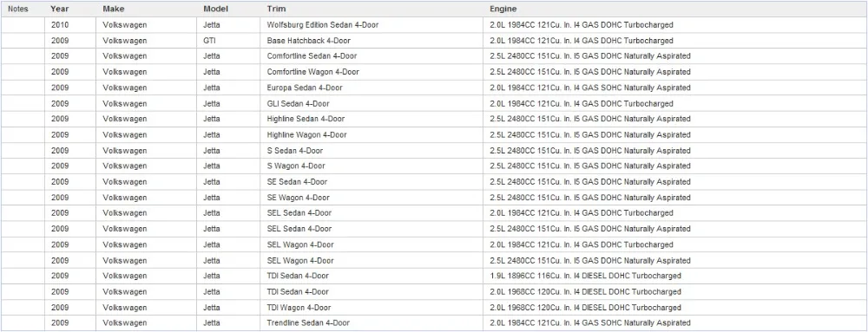Click the Volkswagen make cell in the Trendline row
The height and width of the screenshot is (332, 868).
coord(124,322)
